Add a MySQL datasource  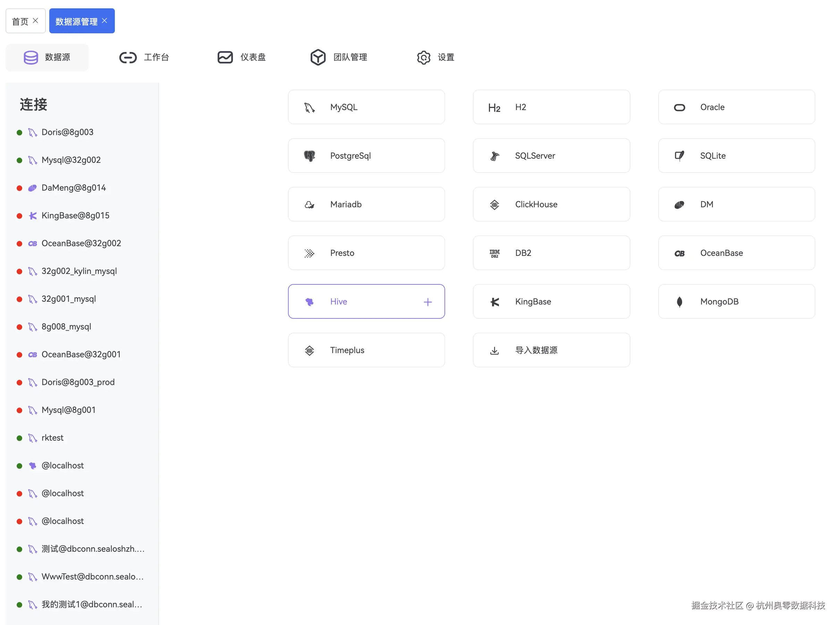click(366, 107)
